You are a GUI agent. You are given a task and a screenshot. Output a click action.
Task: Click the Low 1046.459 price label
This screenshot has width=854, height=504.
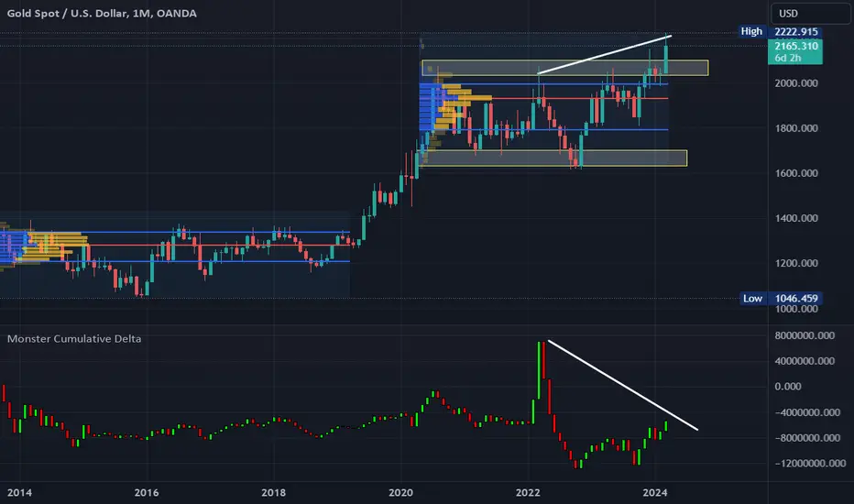pos(781,298)
